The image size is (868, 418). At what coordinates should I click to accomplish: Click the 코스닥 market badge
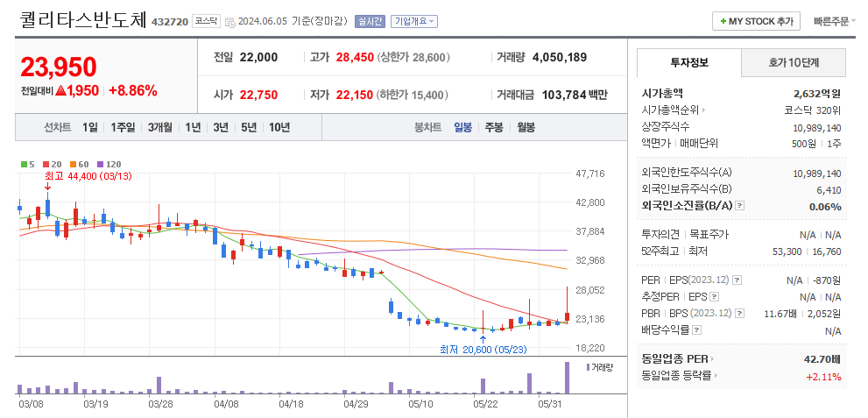coord(207,22)
